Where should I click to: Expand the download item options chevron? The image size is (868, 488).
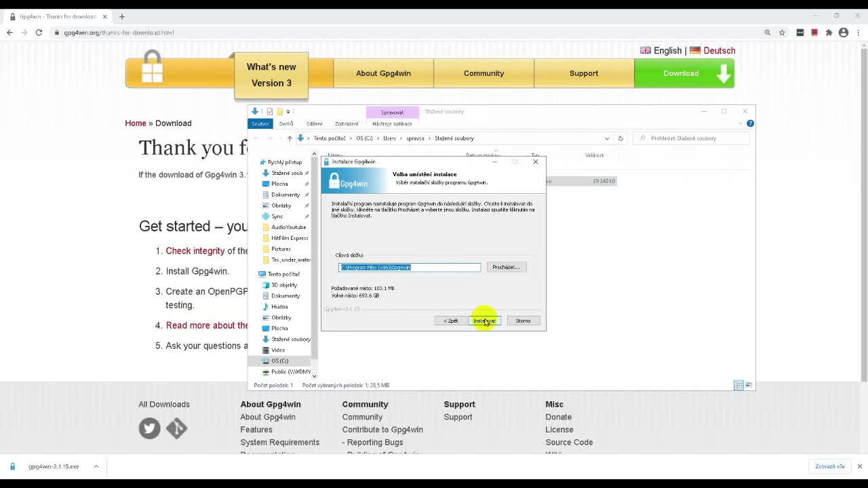click(96, 466)
